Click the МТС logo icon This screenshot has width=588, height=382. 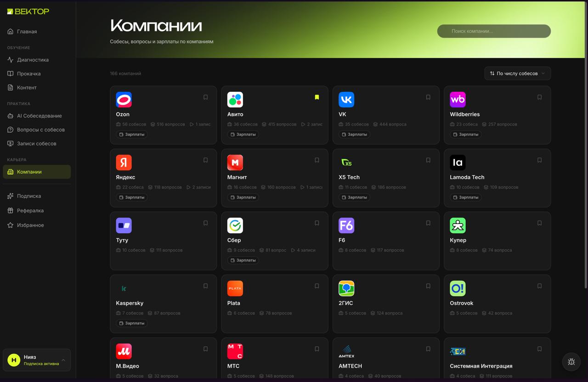(235, 351)
